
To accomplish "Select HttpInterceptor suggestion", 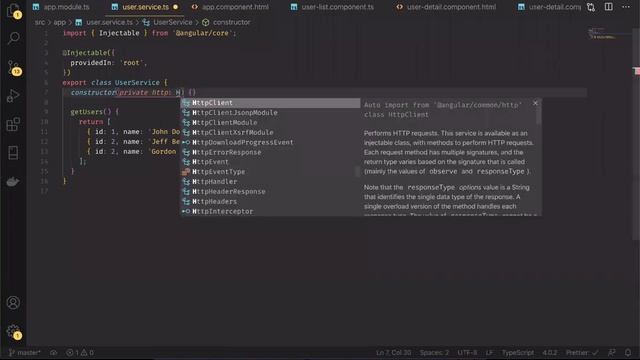I will [x=271, y=211].
